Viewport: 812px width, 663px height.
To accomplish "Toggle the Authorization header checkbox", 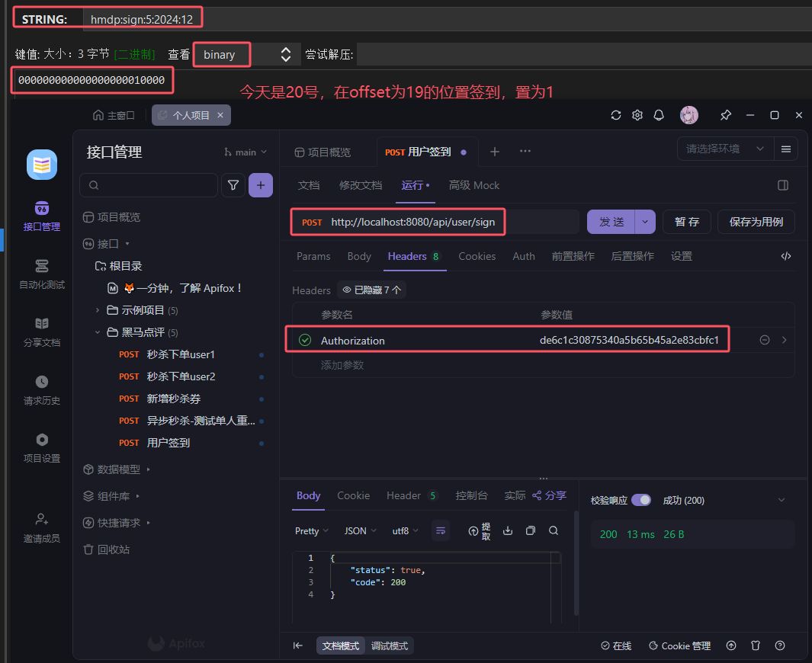I will point(305,340).
